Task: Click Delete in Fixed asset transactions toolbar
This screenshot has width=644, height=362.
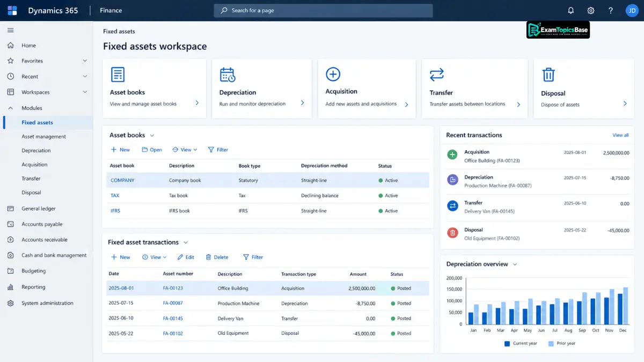Action: (x=217, y=257)
